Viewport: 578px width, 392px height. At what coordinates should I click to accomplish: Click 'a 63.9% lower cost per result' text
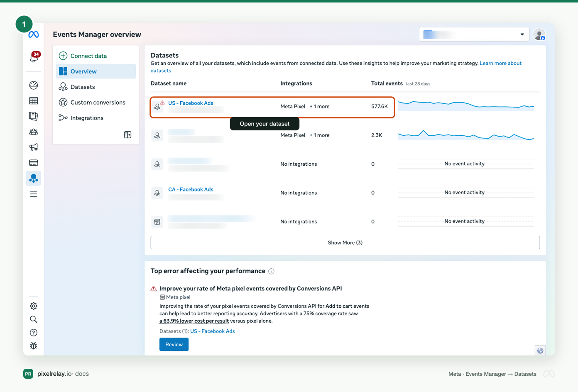[x=194, y=321]
